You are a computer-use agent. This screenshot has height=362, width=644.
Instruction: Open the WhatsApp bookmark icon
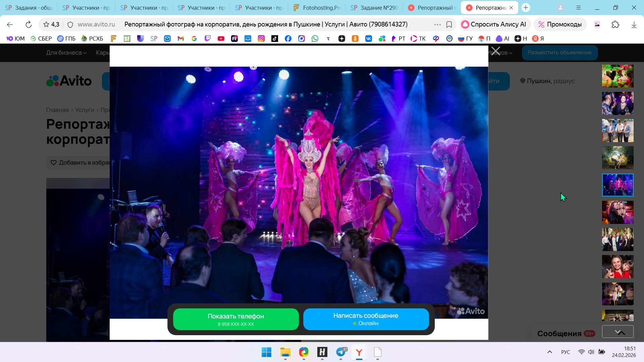(x=315, y=39)
